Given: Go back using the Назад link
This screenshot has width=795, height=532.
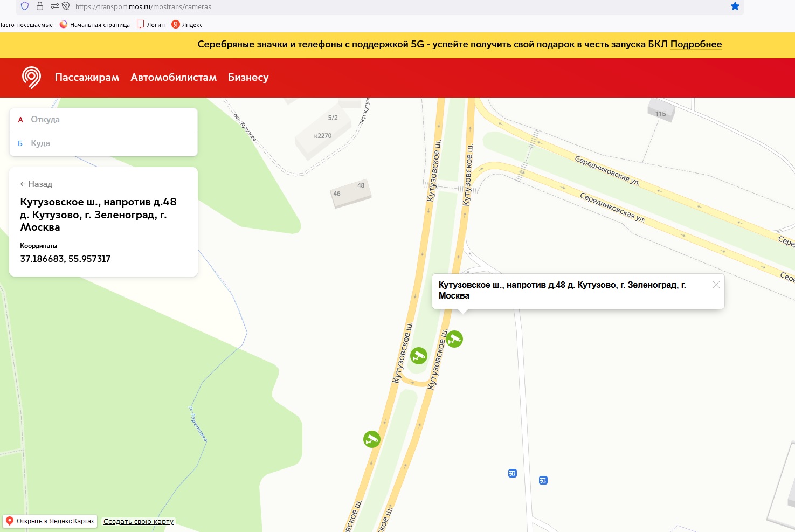Looking at the screenshot, I should (x=36, y=184).
